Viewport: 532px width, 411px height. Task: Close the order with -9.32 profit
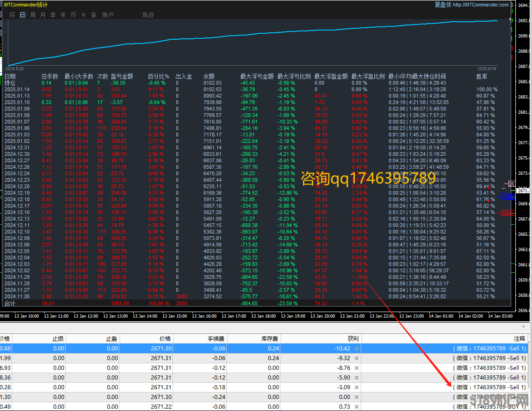point(356,358)
